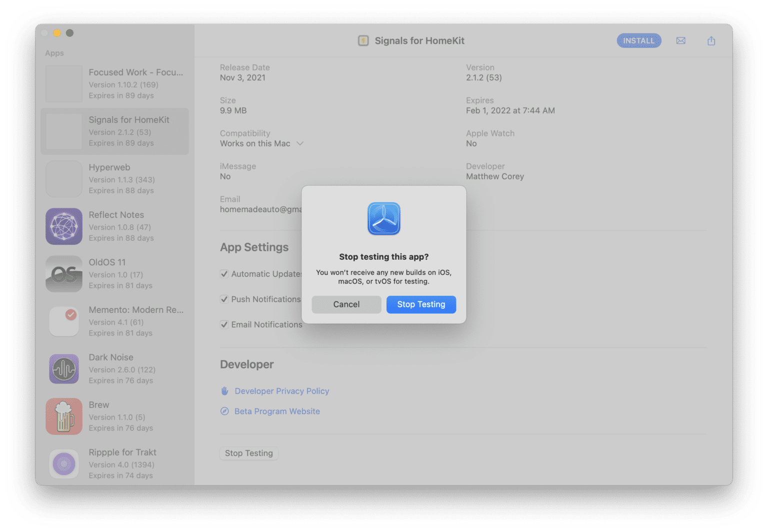Select the Dark Noise sidebar icon

click(63, 369)
